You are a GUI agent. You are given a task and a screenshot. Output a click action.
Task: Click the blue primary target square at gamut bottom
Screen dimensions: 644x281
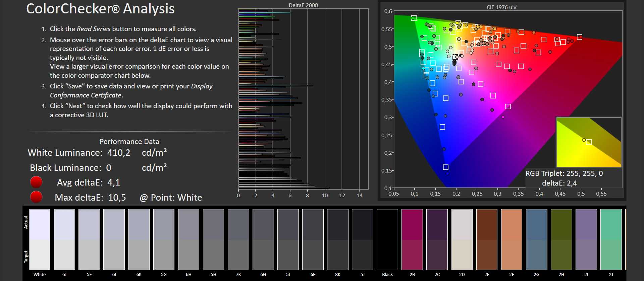[446, 167]
